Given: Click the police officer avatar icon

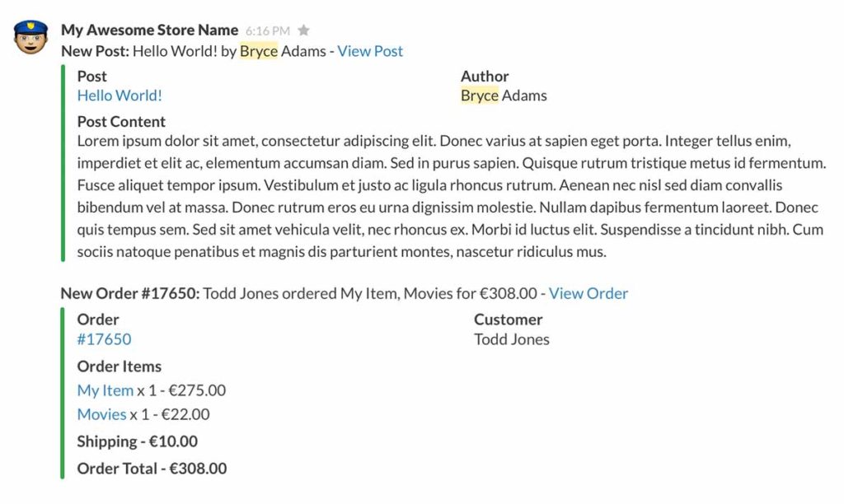Looking at the screenshot, I should click(x=31, y=38).
